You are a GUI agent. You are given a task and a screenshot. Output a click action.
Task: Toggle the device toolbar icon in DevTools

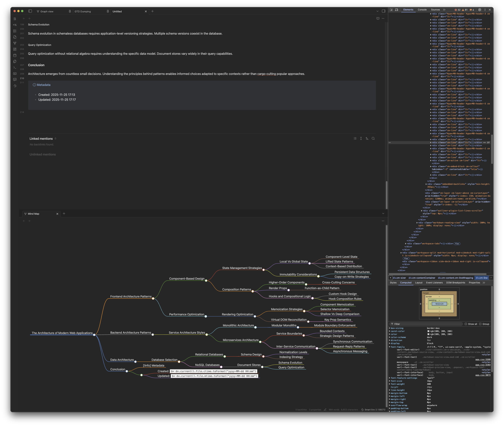point(396,10)
